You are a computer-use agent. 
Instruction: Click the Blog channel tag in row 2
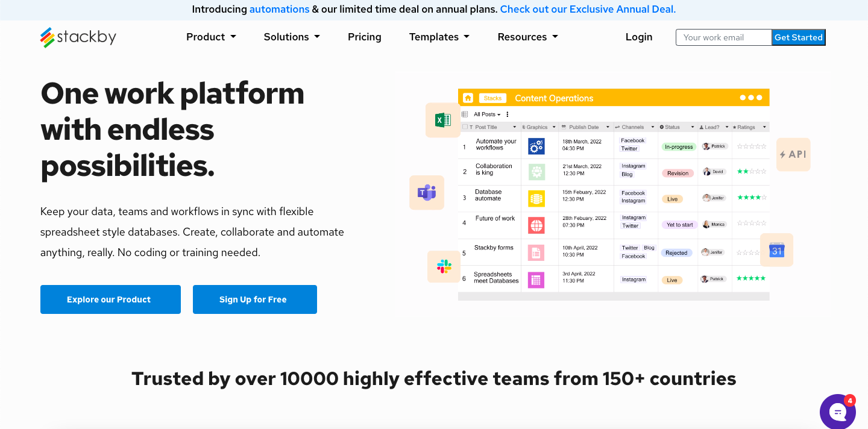pos(627,174)
